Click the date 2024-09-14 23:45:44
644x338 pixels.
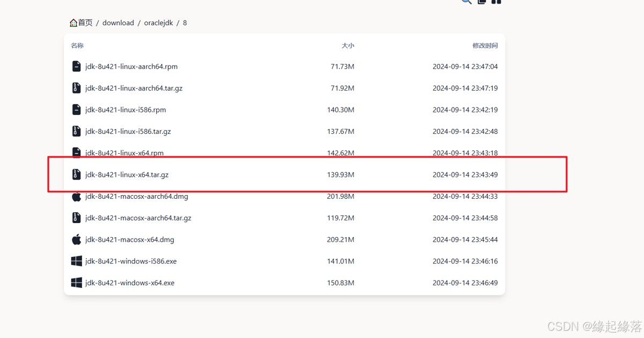pyautogui.click(x=465, y=240)
